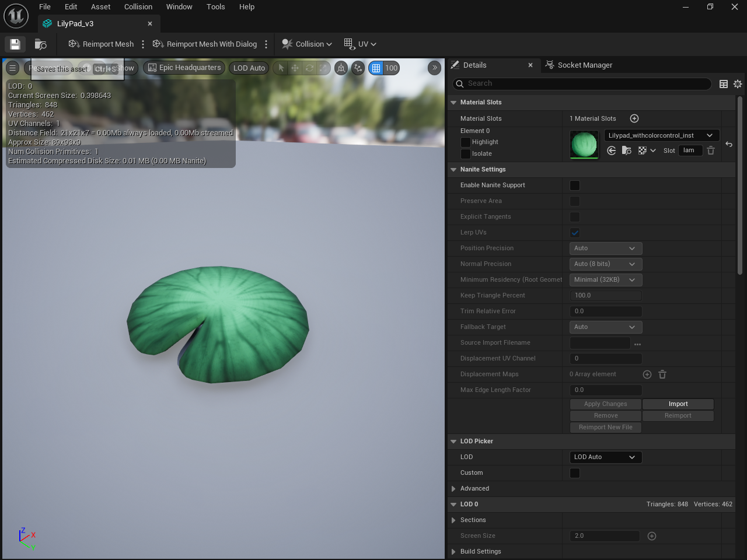Toggle Highlight checkbox for Element 0

pos(465,142)
